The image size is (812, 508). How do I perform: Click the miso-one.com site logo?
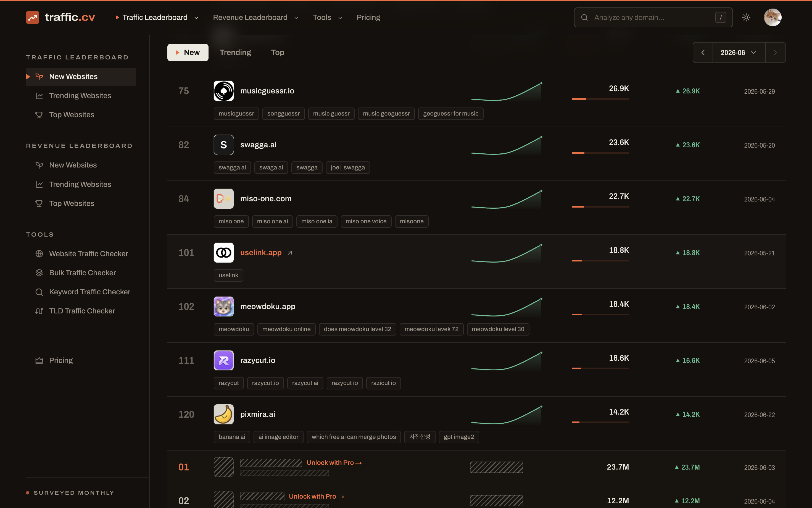(223, 199)
